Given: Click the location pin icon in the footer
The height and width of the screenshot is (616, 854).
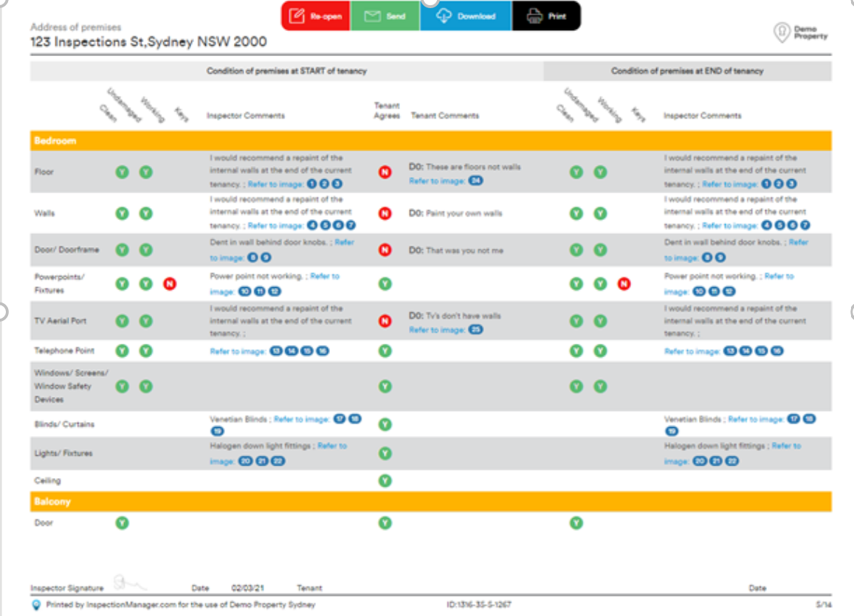Looking at the screenshot, I should (x=36, y=604).
